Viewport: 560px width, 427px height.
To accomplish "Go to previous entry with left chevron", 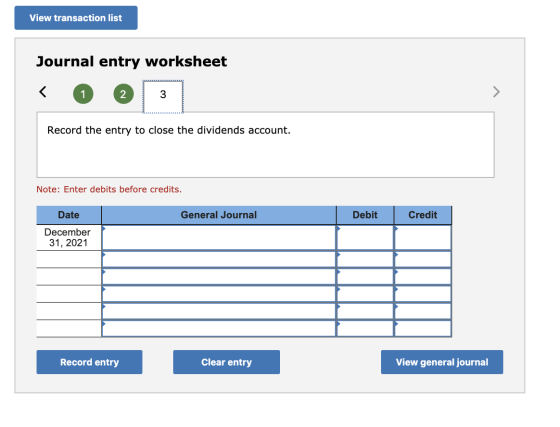I will pyautogui.click(x=43, y=92).
